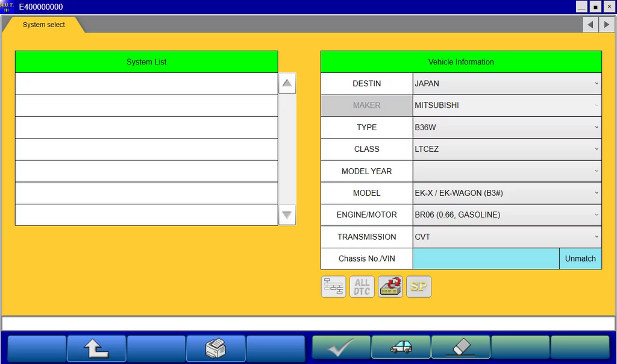Image resolution: width=617 pixels, height=364 pixels.
Task: Open the TYPE dropdown showing B36W
Action: point(507,127)
